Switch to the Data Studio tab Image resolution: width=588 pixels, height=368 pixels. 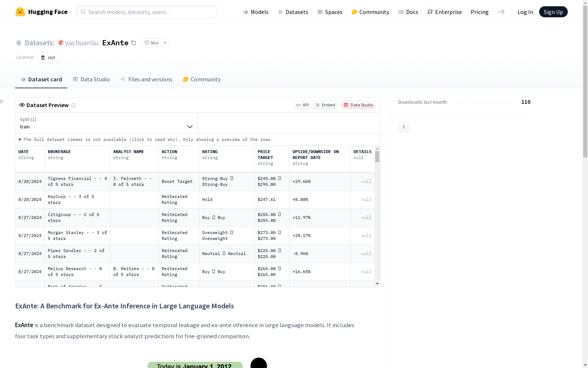click(x=92, y=79)
